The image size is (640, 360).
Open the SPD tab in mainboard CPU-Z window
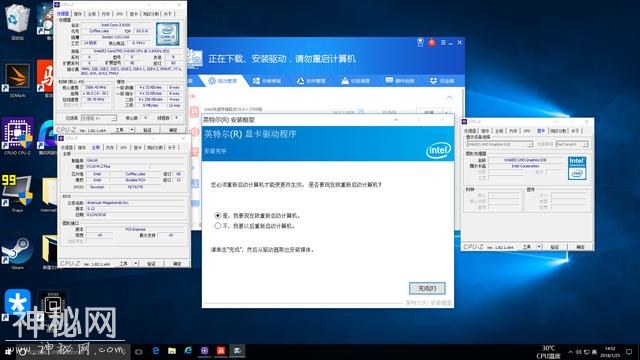123,147
